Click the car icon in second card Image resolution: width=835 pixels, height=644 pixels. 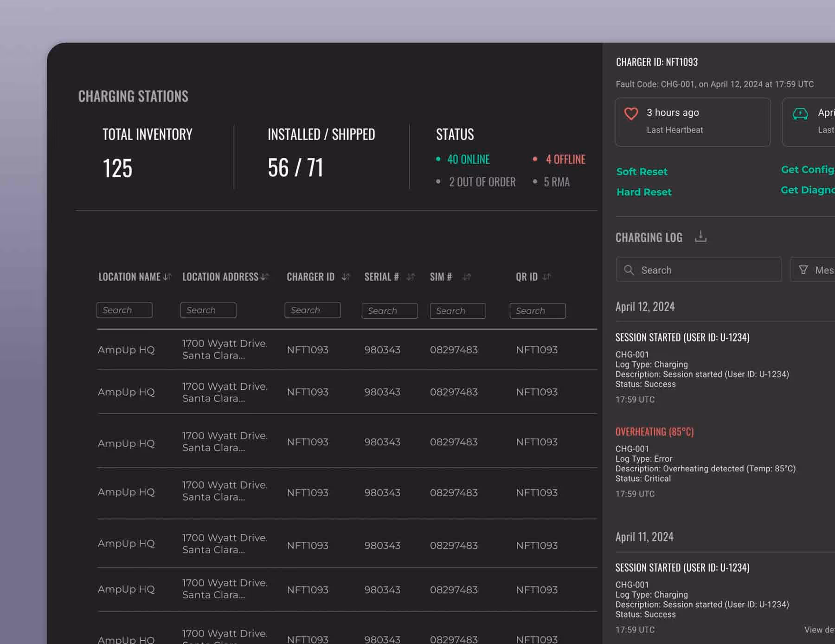pos(800,114)
